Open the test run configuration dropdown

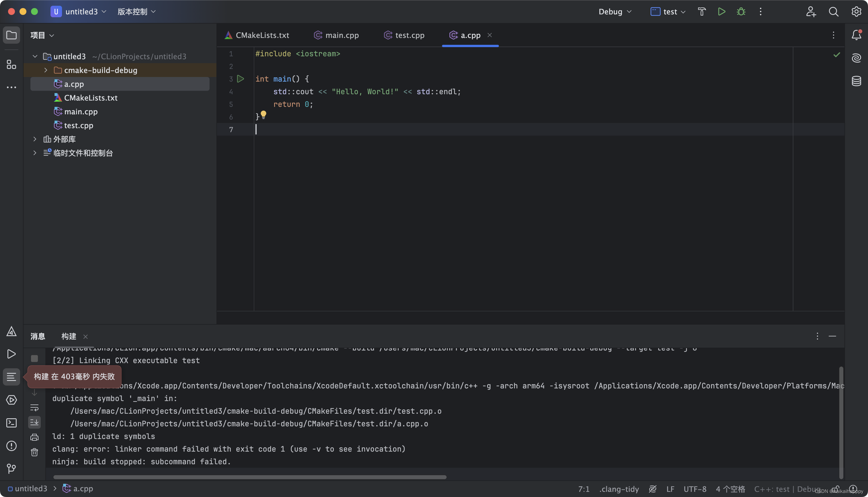668,11
